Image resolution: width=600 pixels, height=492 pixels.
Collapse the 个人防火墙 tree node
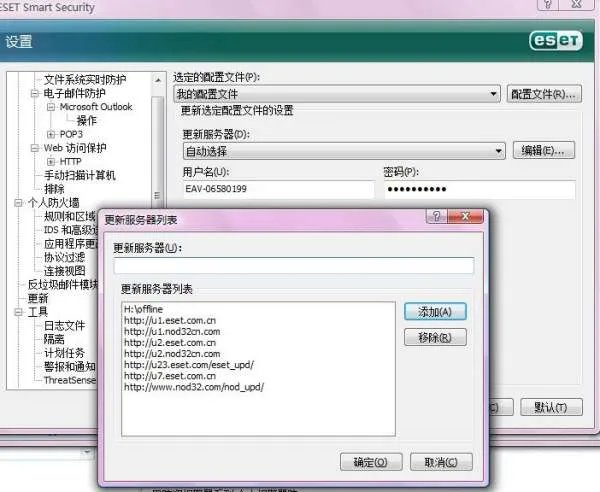click(x=18, y=203)
